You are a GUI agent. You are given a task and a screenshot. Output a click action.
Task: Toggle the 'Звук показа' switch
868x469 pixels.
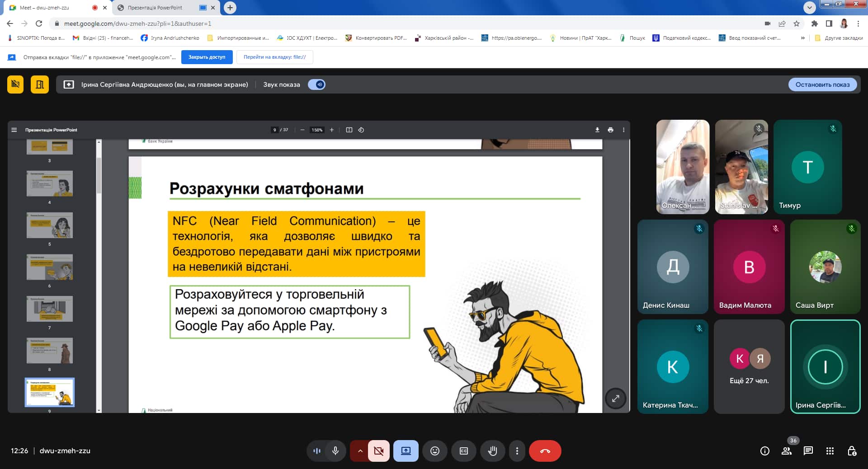316,84
